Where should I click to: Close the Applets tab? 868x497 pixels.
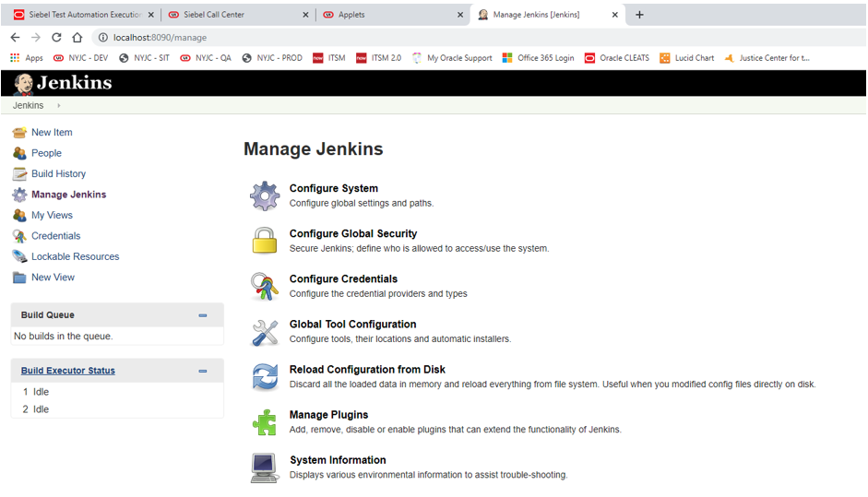(x=460, y=15)
